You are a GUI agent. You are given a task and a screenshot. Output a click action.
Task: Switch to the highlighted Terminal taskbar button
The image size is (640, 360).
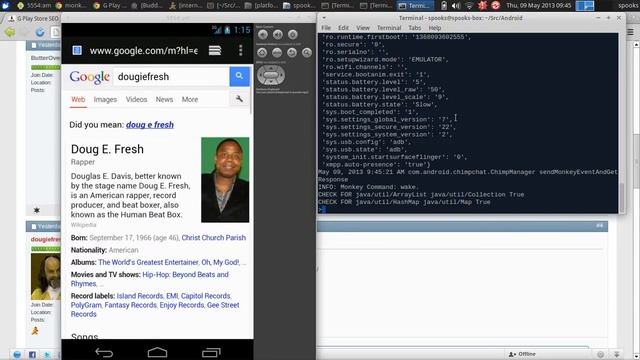click(x=415, y=6)
